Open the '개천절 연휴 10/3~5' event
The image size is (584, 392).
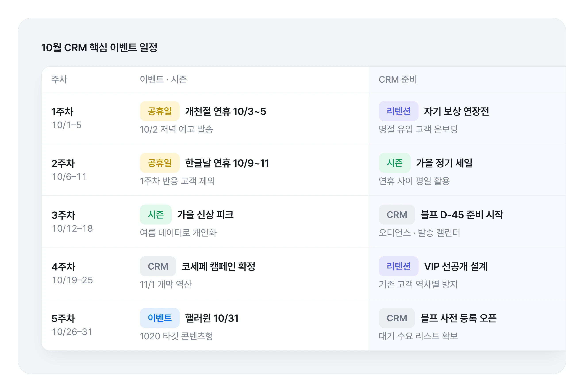[225, 111]
